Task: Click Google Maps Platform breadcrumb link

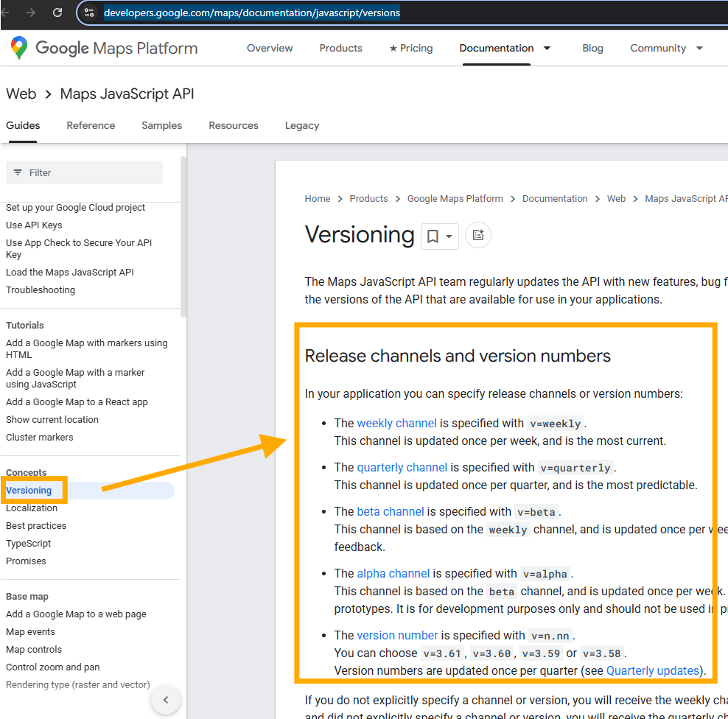Action: coord(455,199)
